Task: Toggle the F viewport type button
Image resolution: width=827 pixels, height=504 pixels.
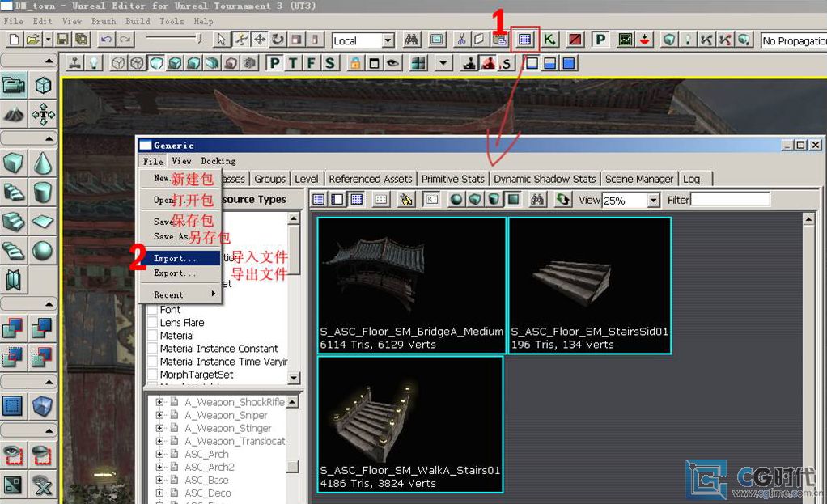Action: pyautogui.click(x=312, y=64)
